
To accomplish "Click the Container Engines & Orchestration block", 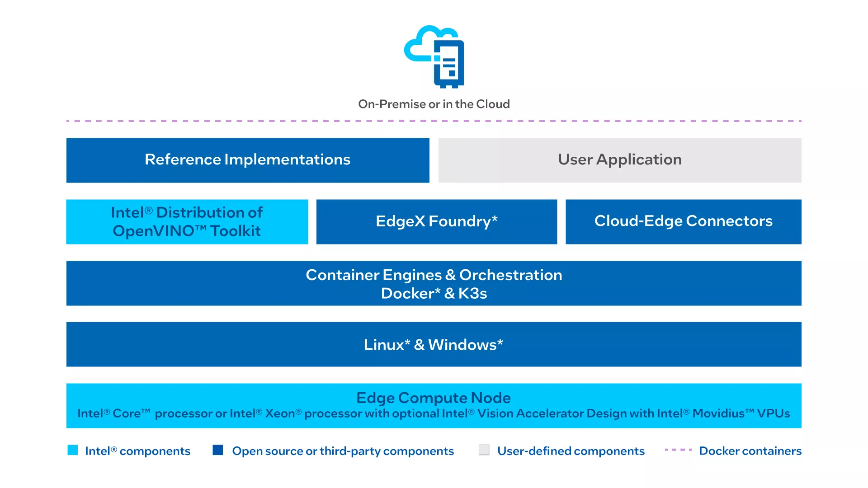I will click(x=434, y=283).
